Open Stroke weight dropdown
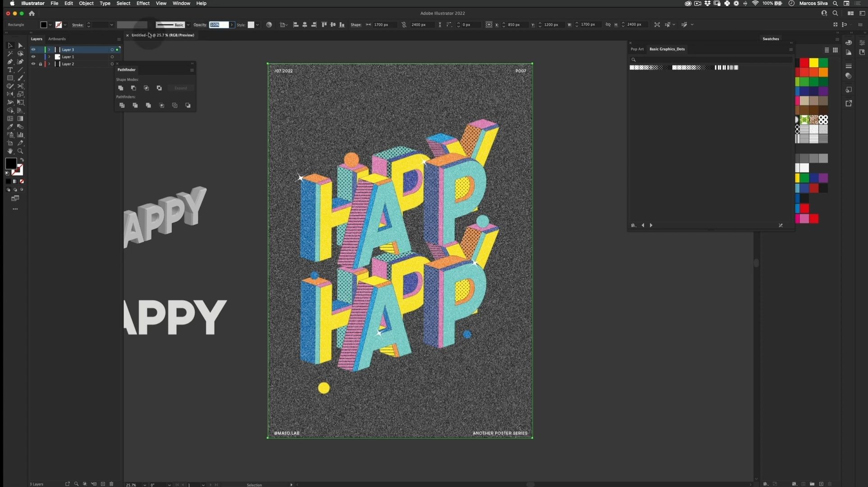868x487 pixels. (x=111, y=25)
